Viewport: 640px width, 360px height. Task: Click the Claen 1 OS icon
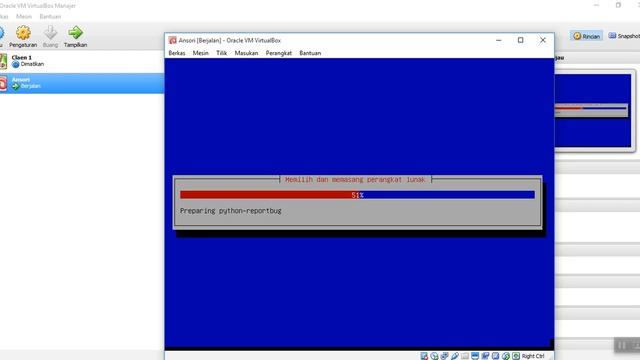pyautogui.click(x=3, y=61)
